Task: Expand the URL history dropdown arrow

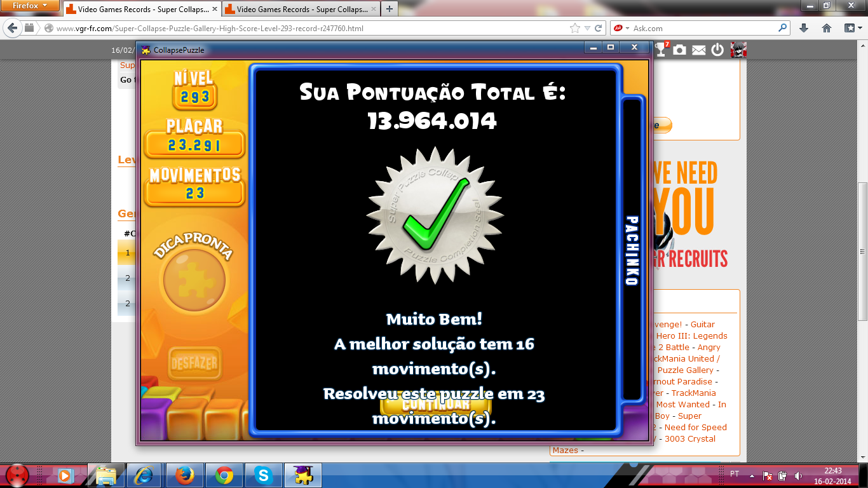Action: pyautogui.click(x=588, y=28)
